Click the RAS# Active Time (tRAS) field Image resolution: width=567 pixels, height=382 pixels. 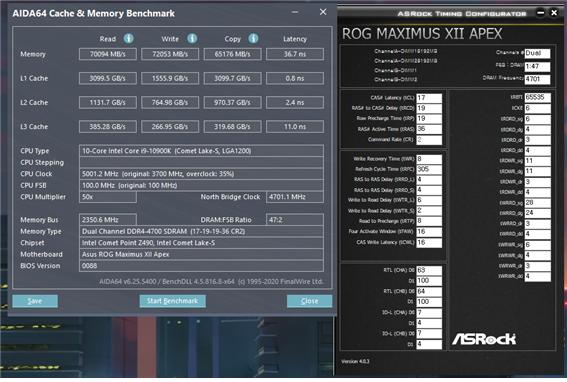(429, 129)
